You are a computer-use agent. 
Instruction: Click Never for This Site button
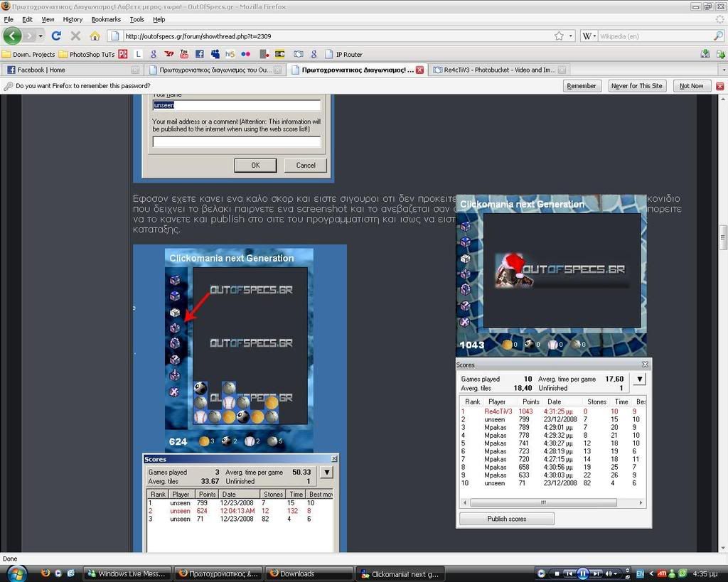[x=636, y=86]
